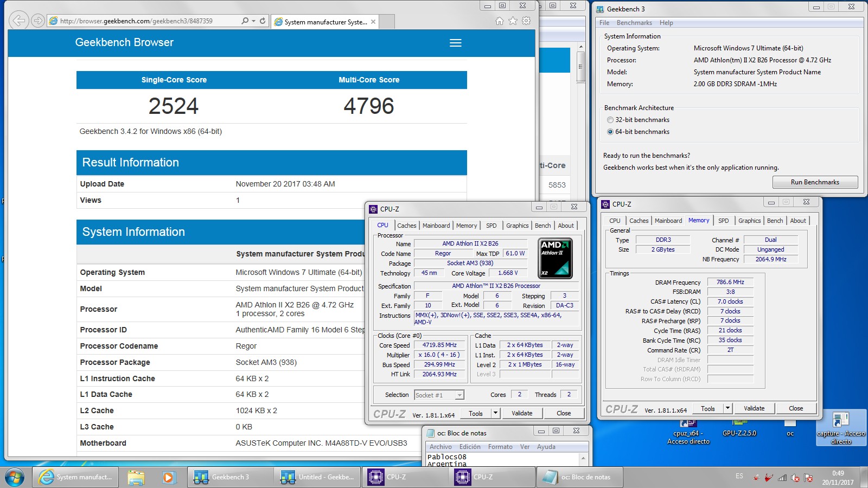This screenshot has height=488, width=868.
Task: Click Tools button in CPU-Z CPU window
Action: click(x=476, y=413)
